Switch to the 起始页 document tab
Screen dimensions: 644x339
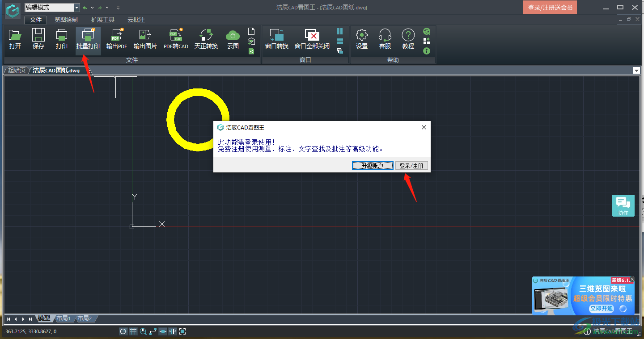(17, 71)
